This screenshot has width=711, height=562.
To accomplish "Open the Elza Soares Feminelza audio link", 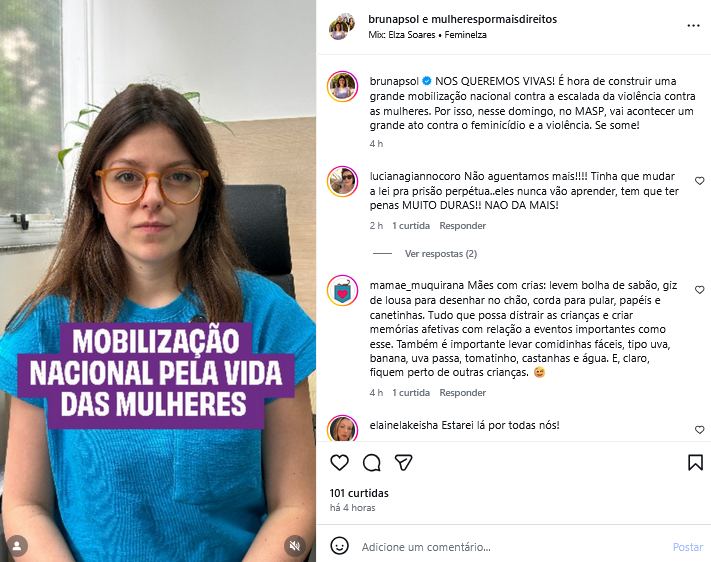I will click(x=427, y=35).
